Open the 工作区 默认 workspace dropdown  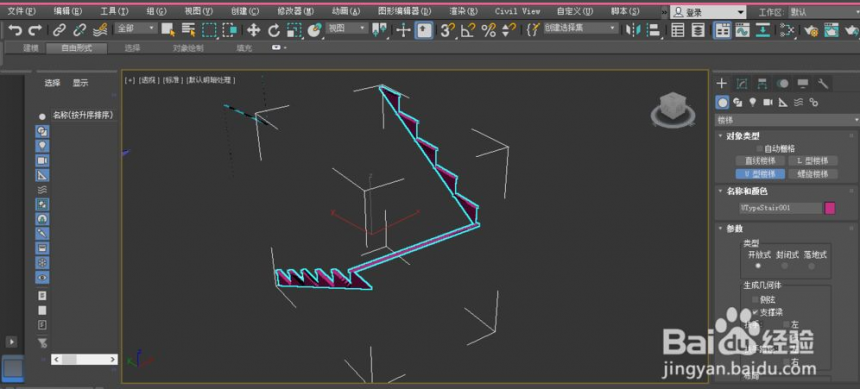pyautogui.click(x=823, y=12)
